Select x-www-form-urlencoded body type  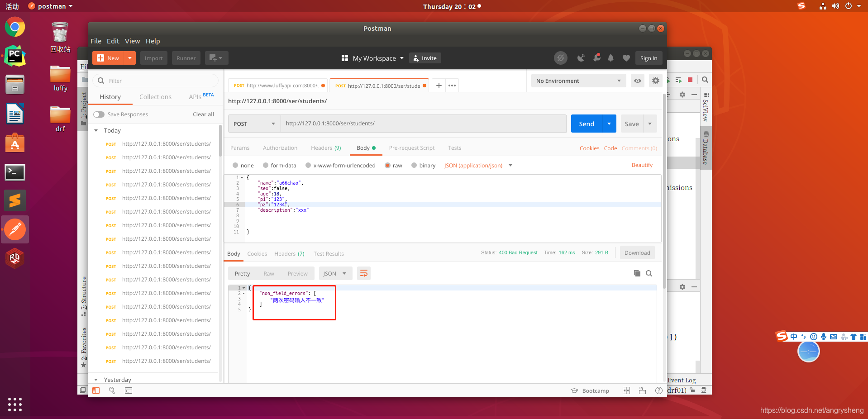point(308,165)
